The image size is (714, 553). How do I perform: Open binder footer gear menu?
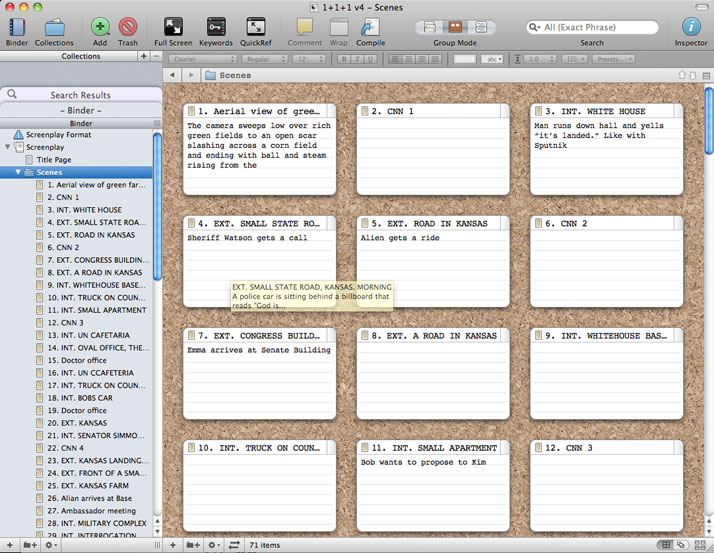pos(50,545)
